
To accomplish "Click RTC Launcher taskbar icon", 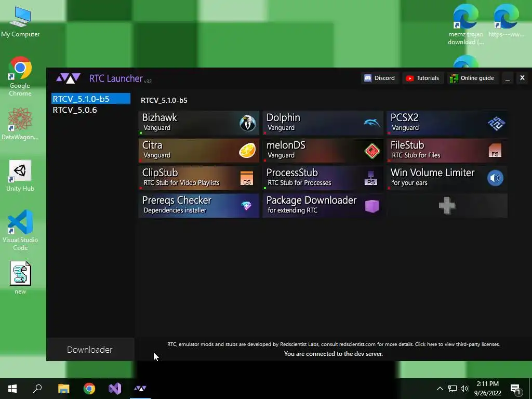I will coord(140,389).
